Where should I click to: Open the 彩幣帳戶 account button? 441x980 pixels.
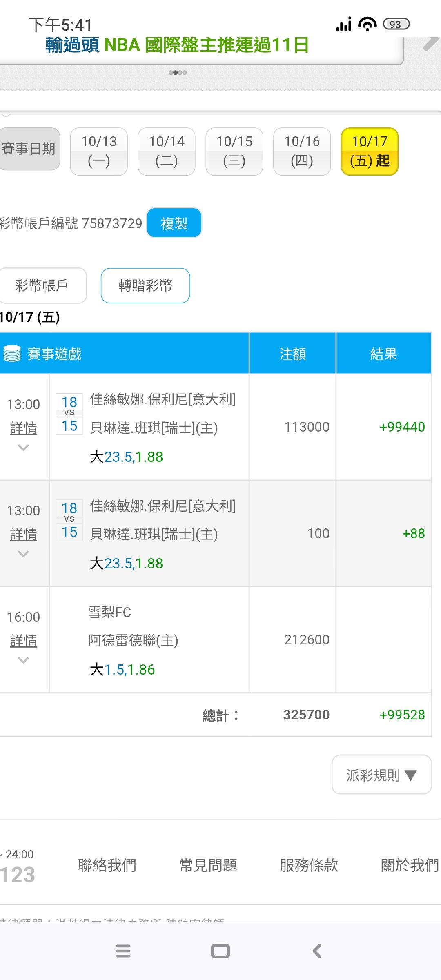coord(42,285)
